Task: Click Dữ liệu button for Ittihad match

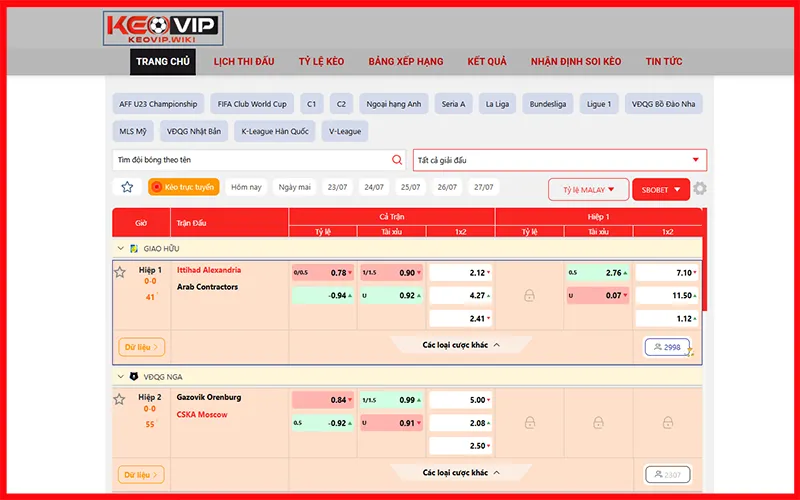Action: [x=141, y=347]
